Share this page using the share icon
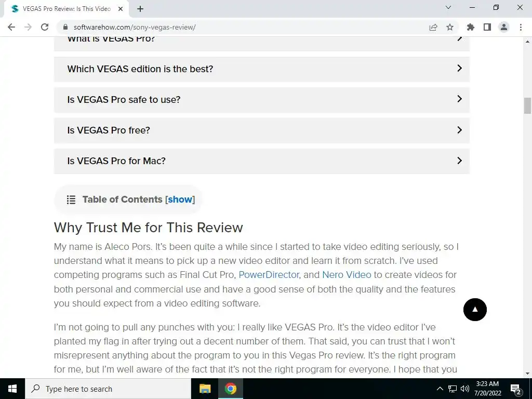532x399 pixels. click(x=433, y=27)
